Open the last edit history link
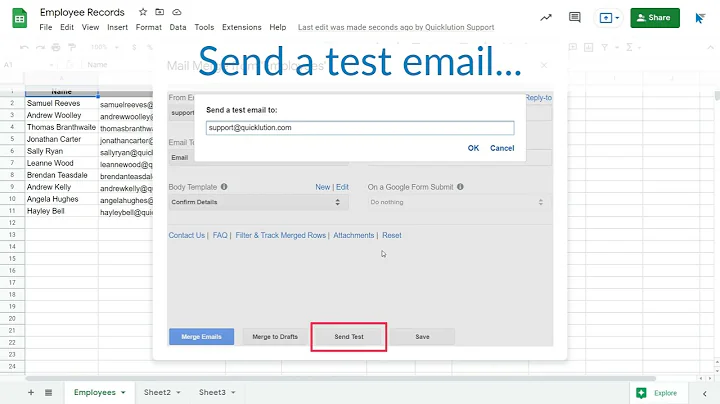Screen dimensions: 720x404 pyautogui.click(x=396, y=27)
